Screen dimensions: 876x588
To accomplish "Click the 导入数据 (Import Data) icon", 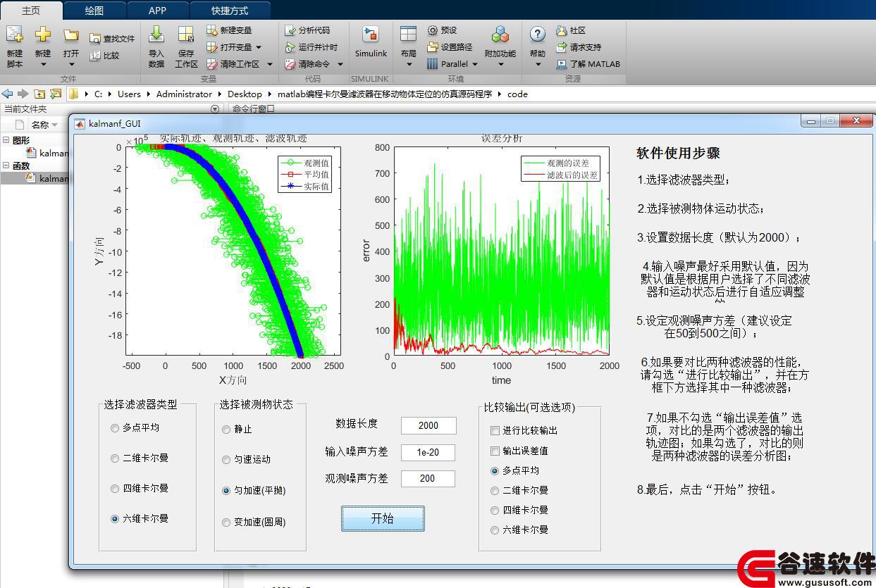I will (x=156, y=35).
